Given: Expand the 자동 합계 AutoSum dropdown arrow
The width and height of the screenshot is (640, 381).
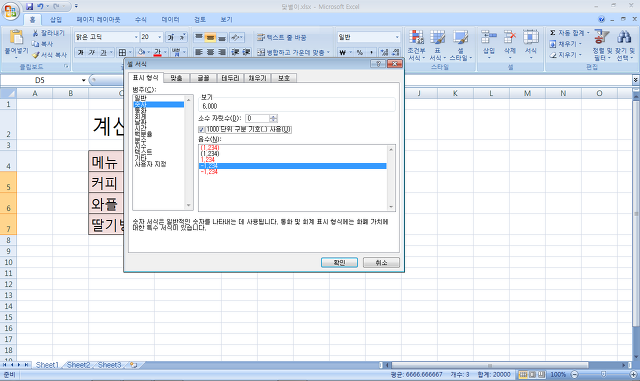Looking at the screenshot, I should coord(588,33).
